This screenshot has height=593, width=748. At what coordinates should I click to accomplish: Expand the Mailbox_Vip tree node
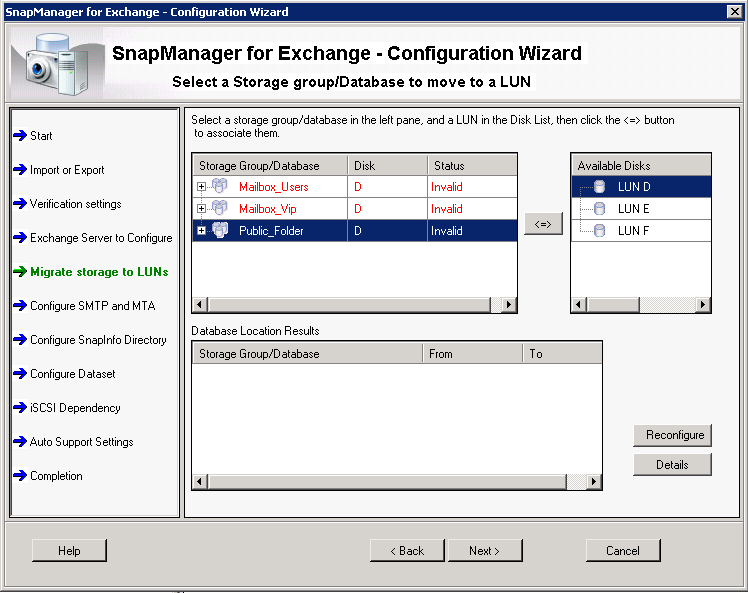[x=202, y=209]
